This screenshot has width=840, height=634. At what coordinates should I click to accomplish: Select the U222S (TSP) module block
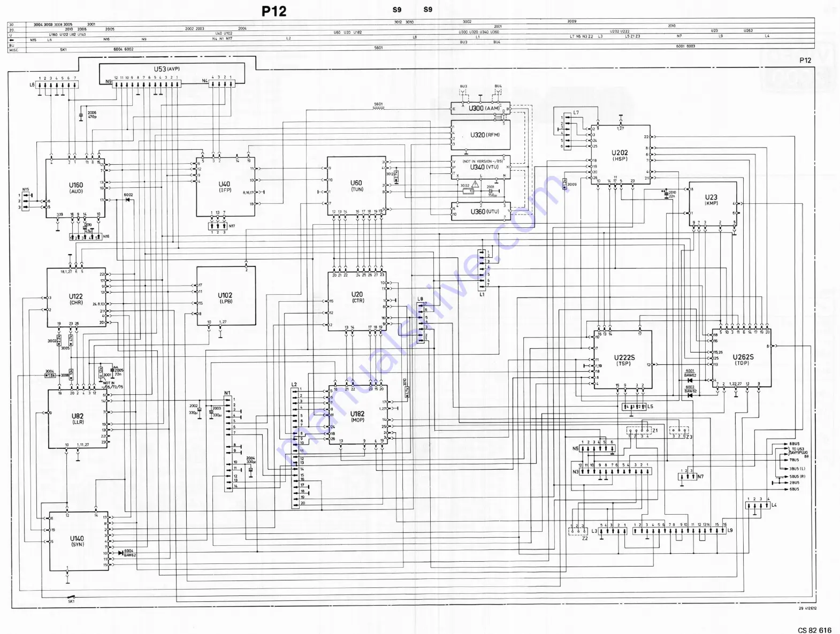tap(623, 360)
